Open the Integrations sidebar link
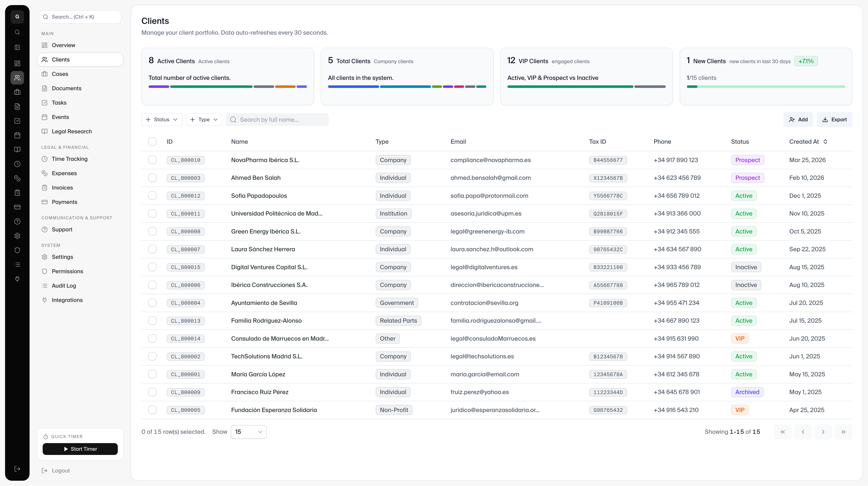868x486 pixels. click(80, 300)
